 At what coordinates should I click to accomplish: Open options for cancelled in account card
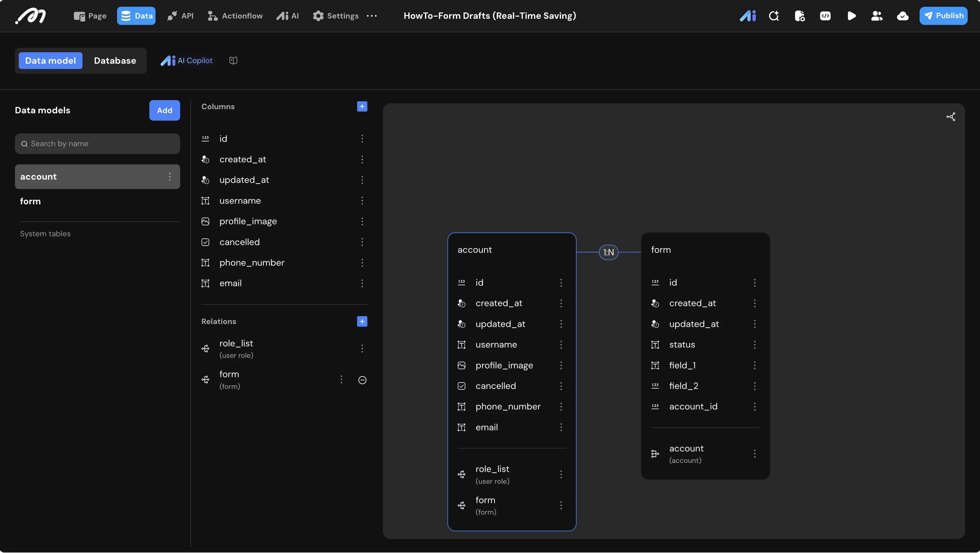point(561,386)
